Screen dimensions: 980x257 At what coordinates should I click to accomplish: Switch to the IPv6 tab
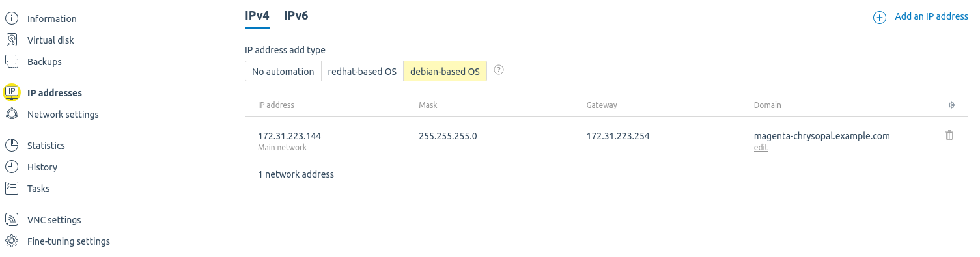coord(296,16)
